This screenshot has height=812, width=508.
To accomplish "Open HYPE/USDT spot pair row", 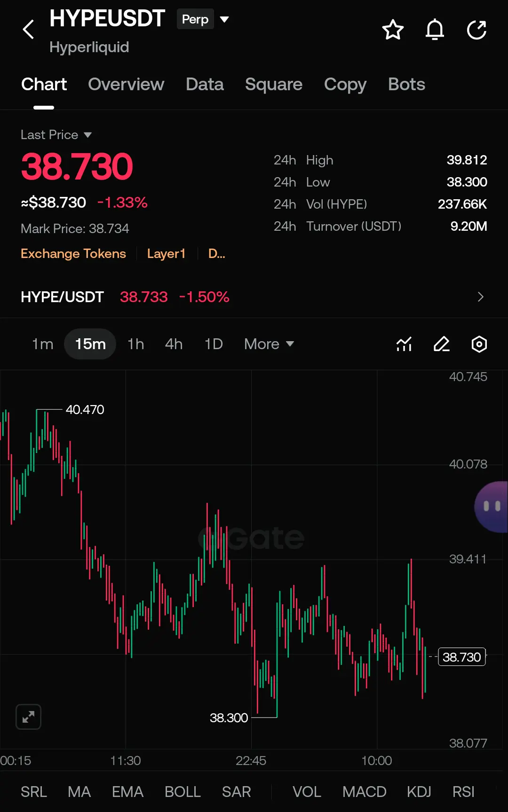I will pyautogui.click(x=254, y=297).
